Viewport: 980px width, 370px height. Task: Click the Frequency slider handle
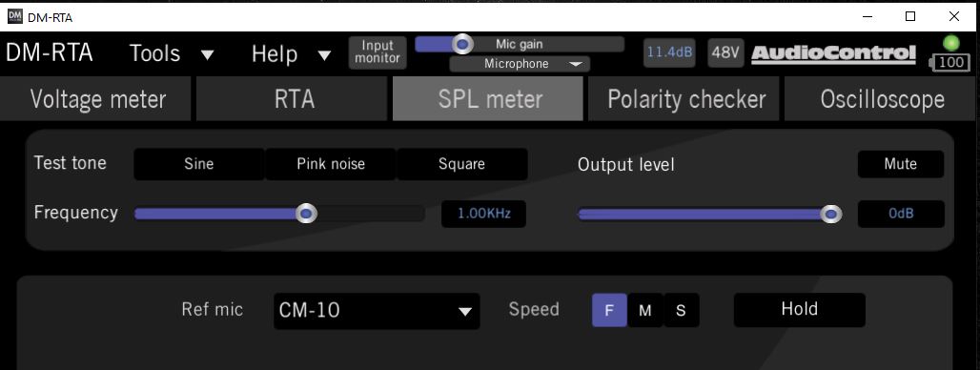pos(306,214)
